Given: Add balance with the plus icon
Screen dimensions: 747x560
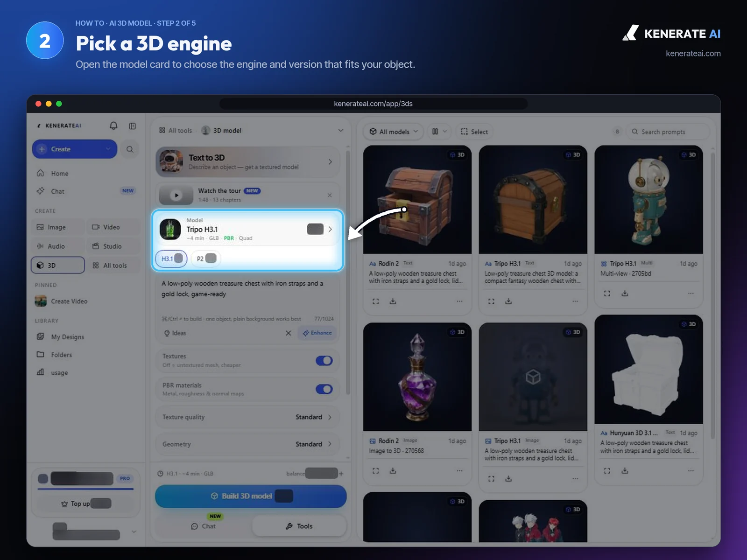Looking at the screenshot, I should pyautogui.click(x=341, y=474).
